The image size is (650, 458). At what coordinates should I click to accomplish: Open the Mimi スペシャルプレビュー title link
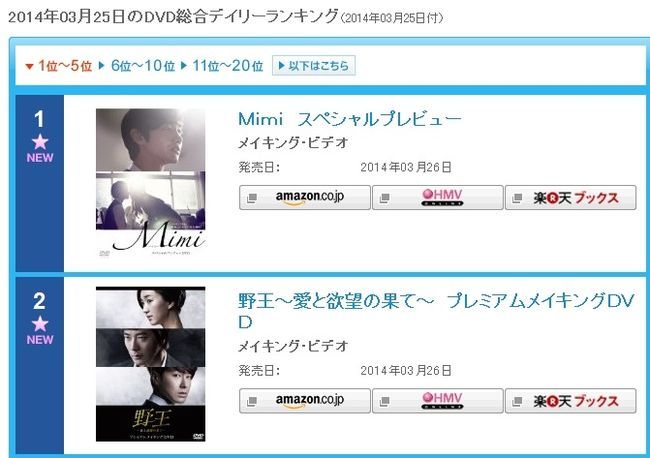click(x=349, y=119)
